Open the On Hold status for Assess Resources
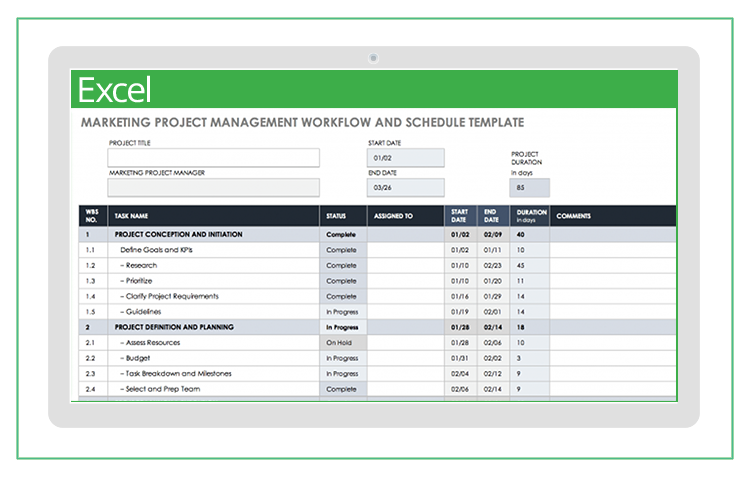This screenshot has height=479, width=746. click(342, 342)
